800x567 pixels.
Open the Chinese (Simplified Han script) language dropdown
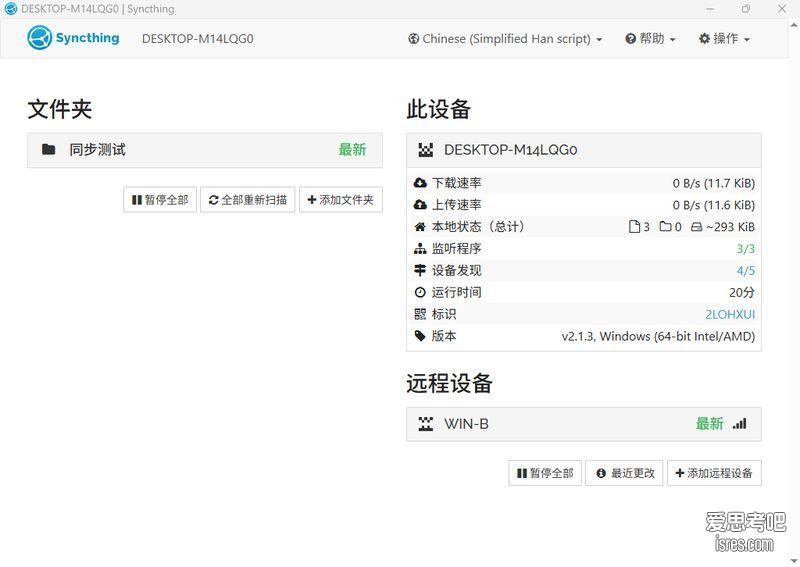505,39
